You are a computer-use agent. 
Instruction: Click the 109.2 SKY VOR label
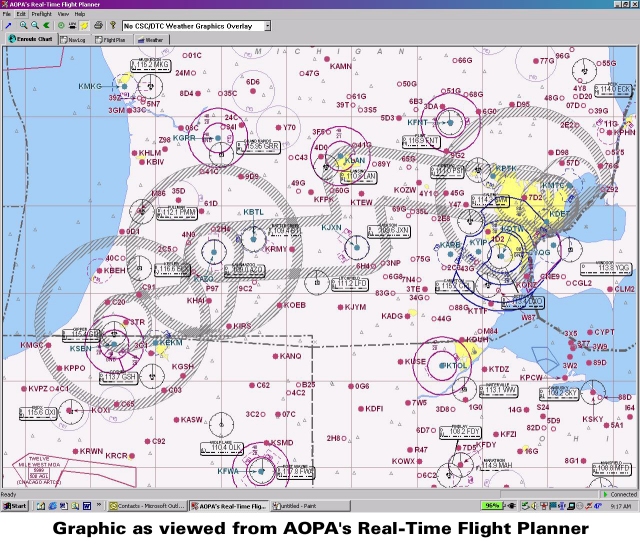559,394
